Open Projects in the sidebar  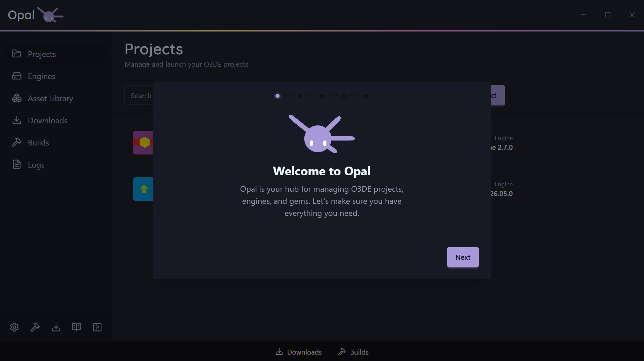56,54
